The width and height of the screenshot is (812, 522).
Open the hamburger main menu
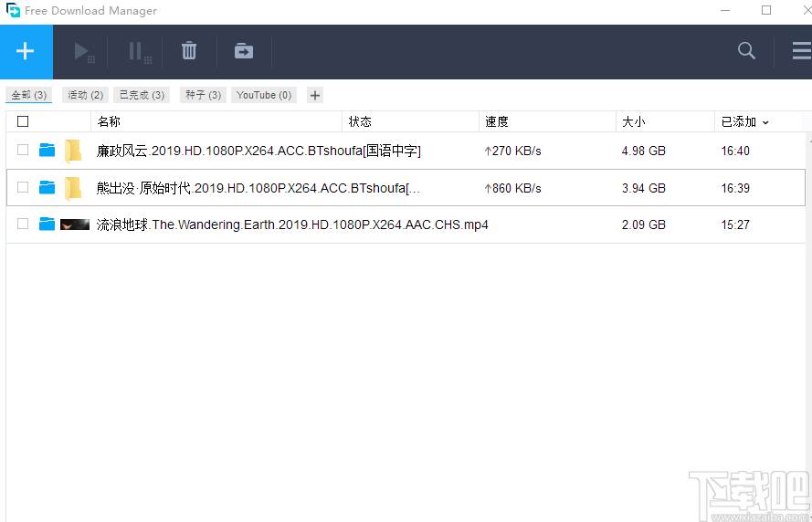(x=802, y=51)
